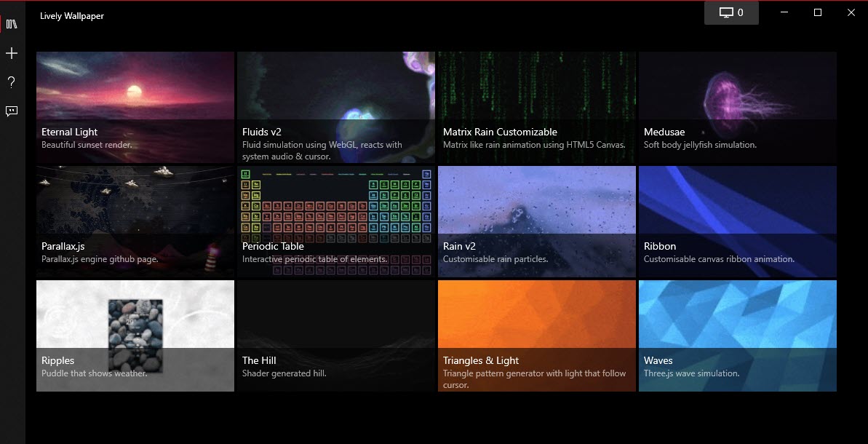868x444 pixels.
Task: Open the Help question mark icon
Action: click(12, 82)
